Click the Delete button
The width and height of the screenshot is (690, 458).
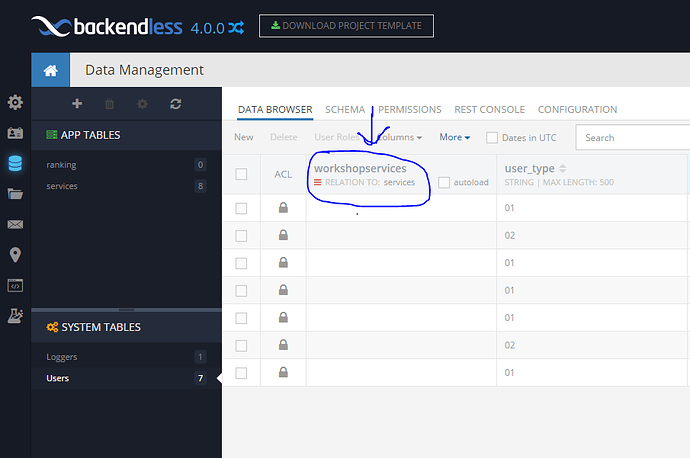tap(283, 137)
